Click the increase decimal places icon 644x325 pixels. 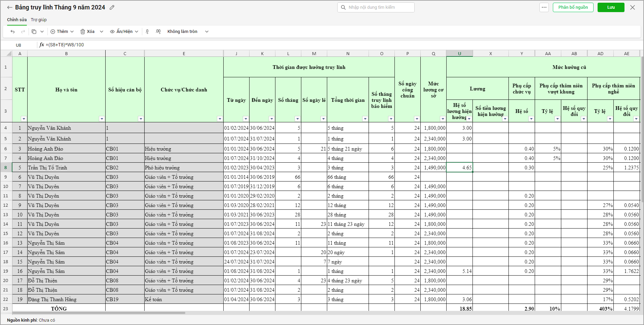158,32
